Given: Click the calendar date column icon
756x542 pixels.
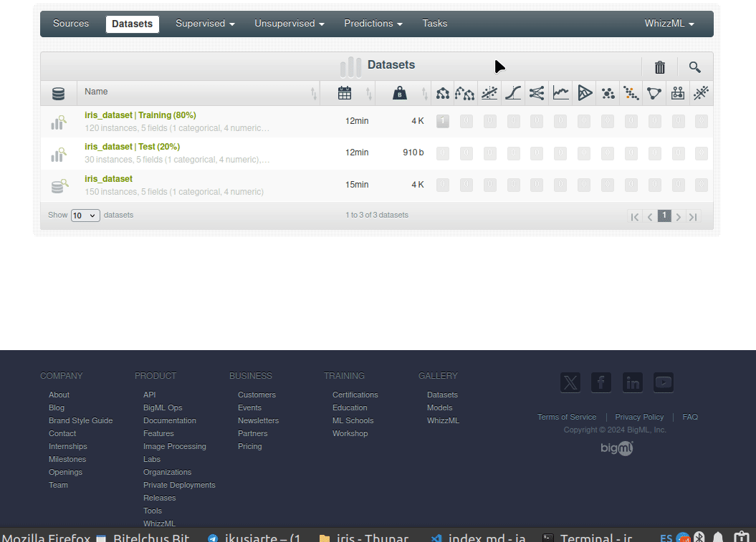Looking at the screenshot, I should click(345, 93).
